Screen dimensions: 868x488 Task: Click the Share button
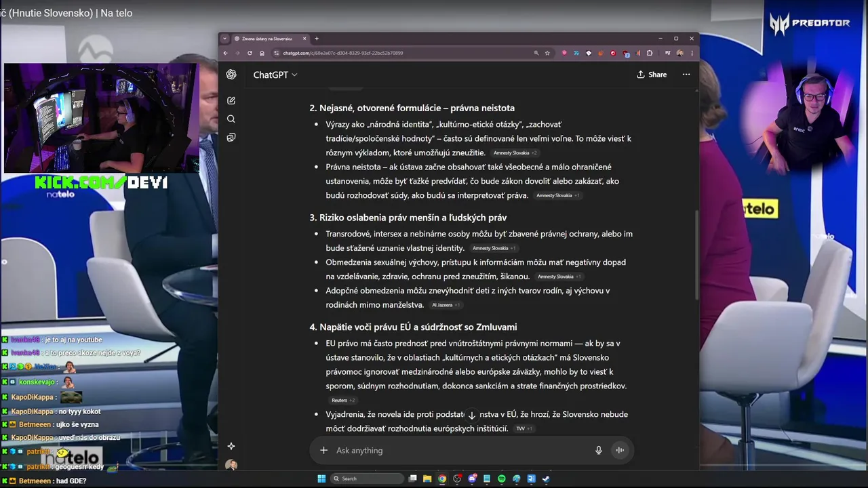[652, 75]
